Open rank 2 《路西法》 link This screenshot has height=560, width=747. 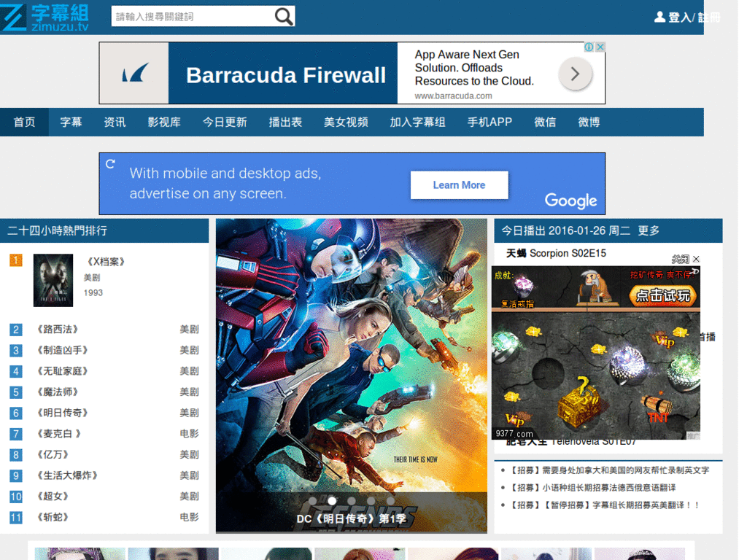(58, 330)
